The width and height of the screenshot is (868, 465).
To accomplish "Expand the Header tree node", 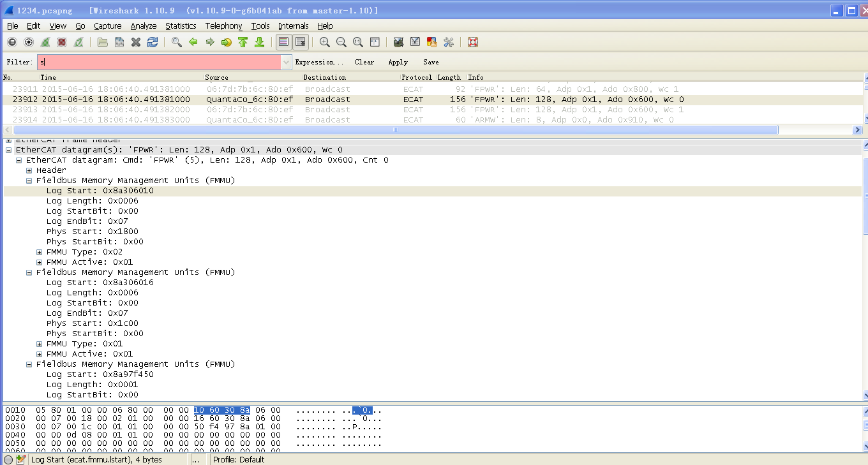I will click(29, 170).
